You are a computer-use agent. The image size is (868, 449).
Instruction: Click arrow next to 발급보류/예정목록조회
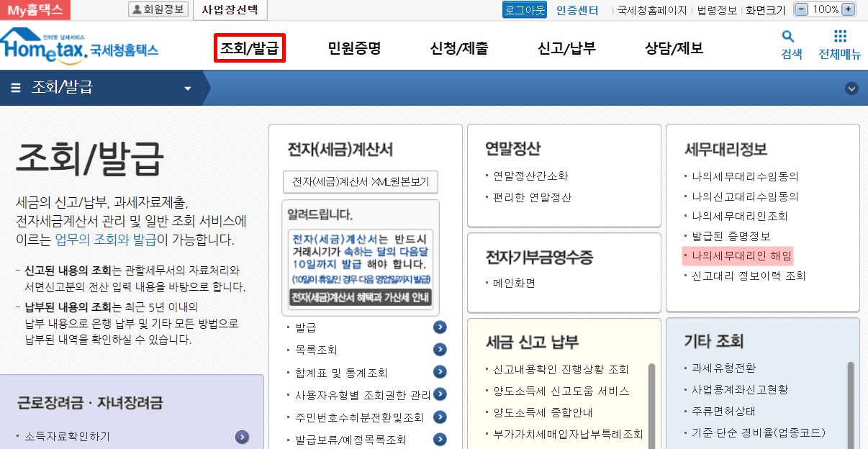pos(440,439)
